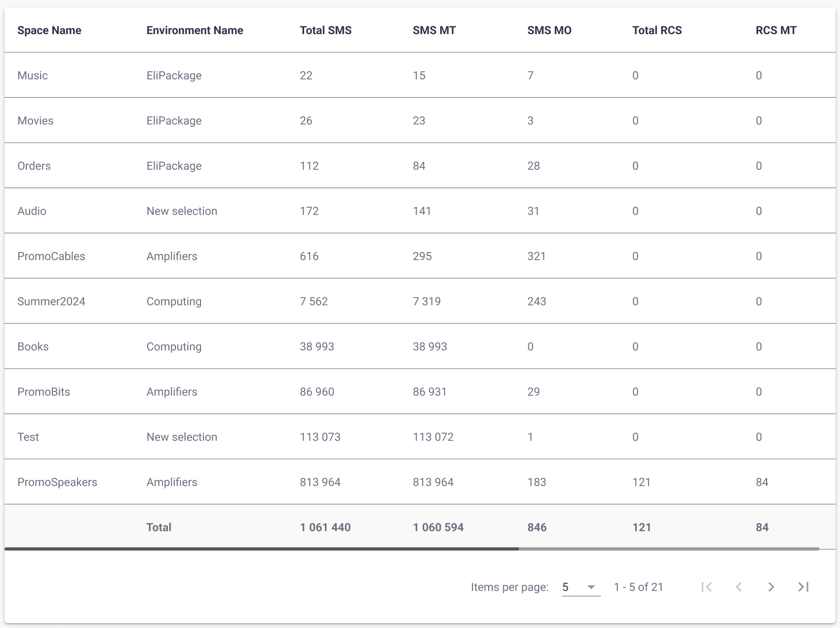Screen dimensions: 840x628
Task: Click the total 1 061 440 value
Action: (325, 527)
